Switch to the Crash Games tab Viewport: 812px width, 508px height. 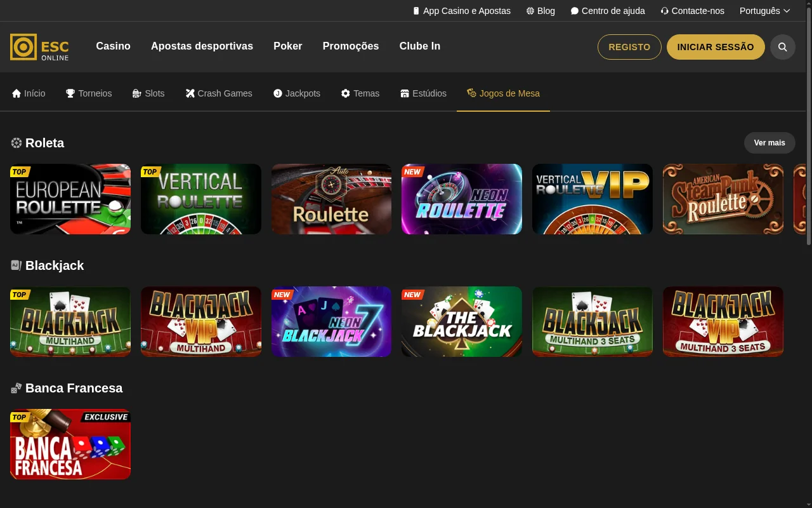point(219,93)
